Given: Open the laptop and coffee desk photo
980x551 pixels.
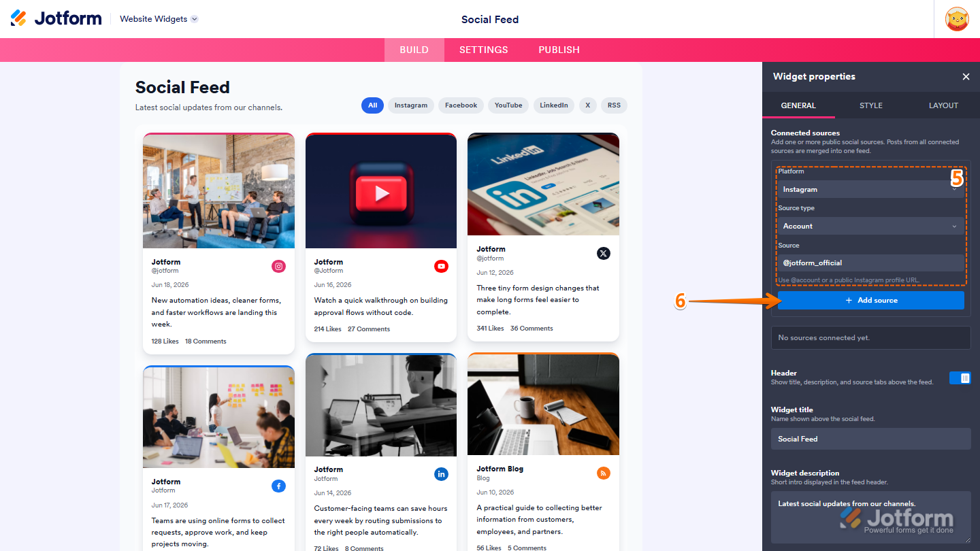Looking at the screenshot, I should (x=543, y=405).
